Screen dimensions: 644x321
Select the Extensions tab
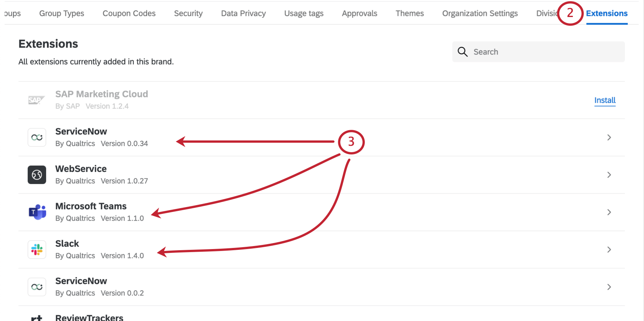pyautogui.click(x=606, y=14)
